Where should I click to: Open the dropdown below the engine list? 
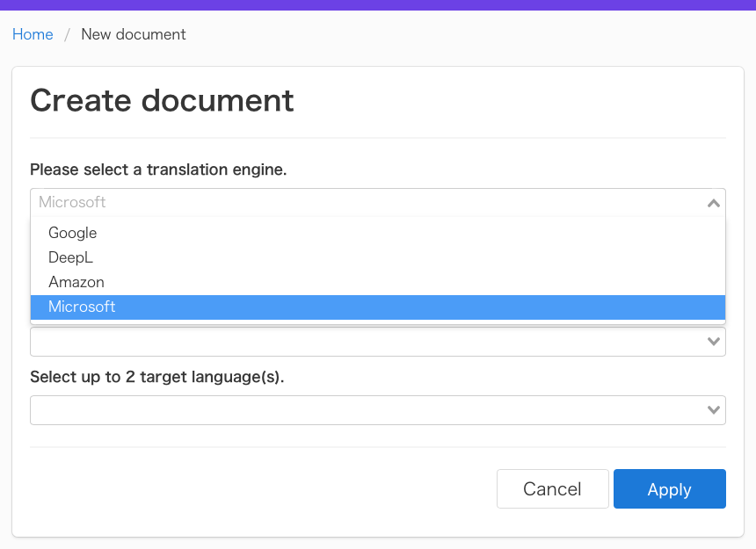[x=378, y=342]
